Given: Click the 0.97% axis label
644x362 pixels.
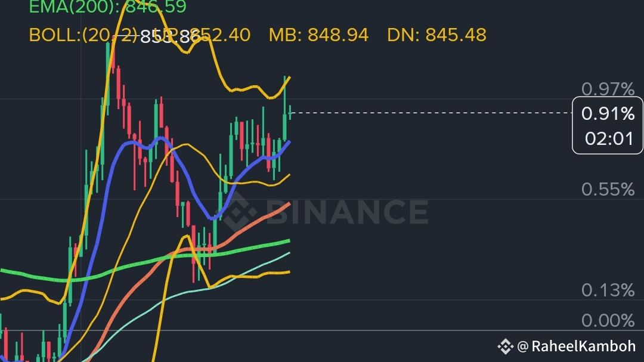Looking at the screenshot, I should (x=608, y=89).
